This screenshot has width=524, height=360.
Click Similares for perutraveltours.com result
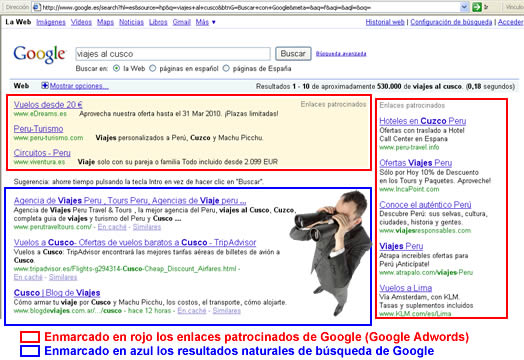147,227
